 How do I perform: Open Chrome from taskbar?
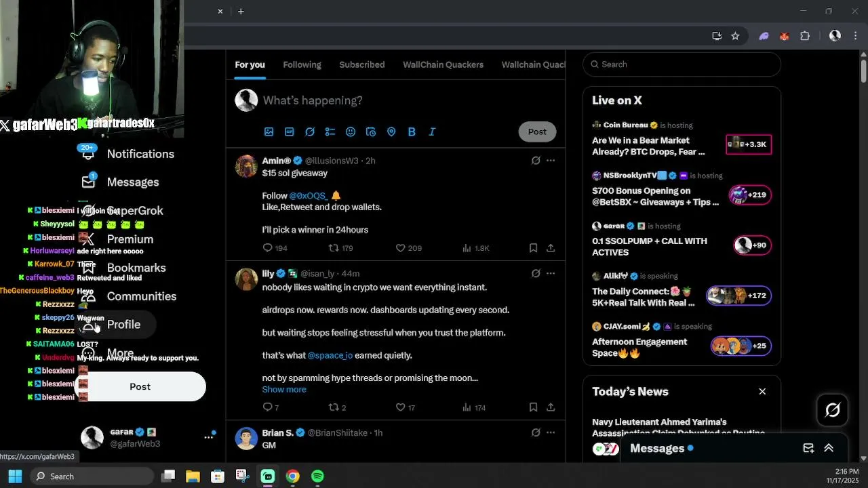pos(292,476)
